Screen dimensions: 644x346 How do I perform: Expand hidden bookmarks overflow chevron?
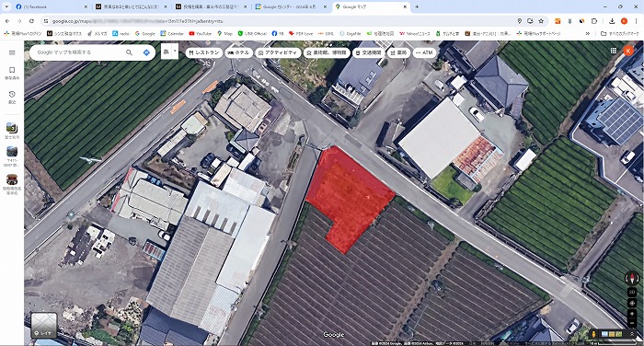pyautogui.click(x=588, y=34)
